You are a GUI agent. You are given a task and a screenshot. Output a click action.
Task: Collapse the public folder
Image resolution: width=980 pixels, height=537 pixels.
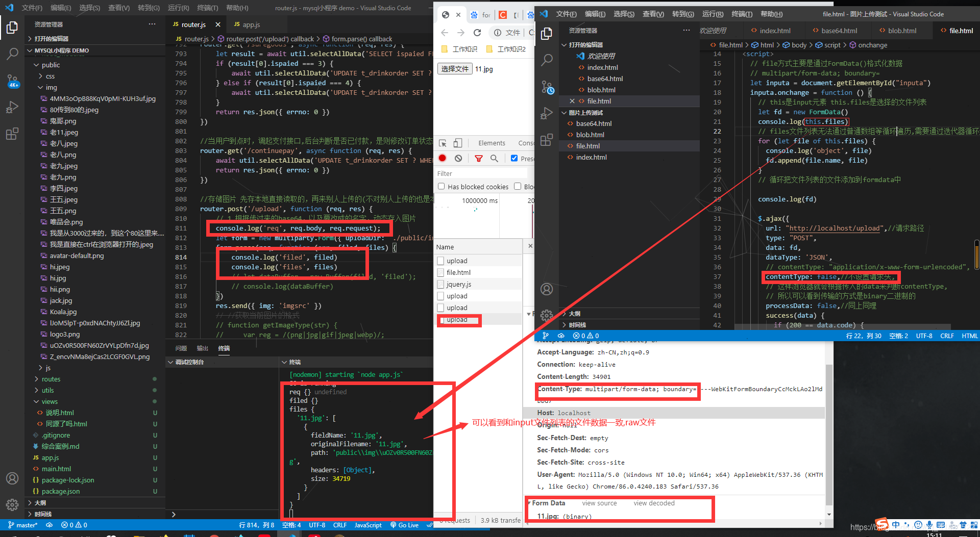51,65
